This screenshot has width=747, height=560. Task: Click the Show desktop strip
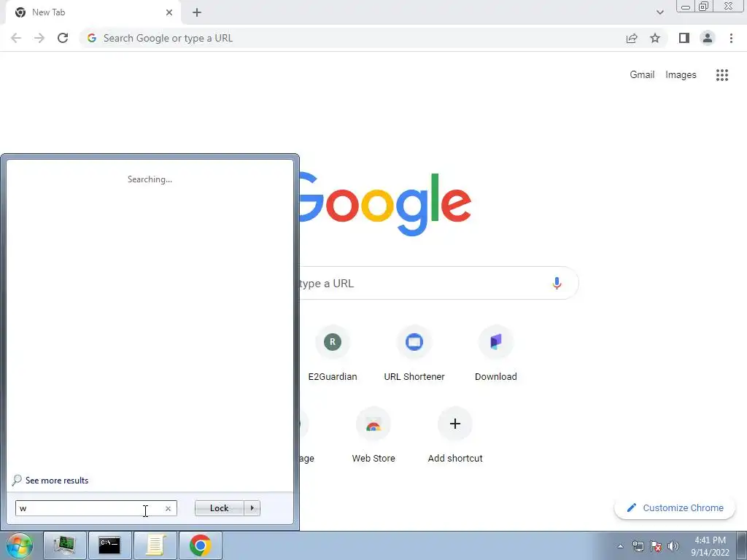pos(742,545)
